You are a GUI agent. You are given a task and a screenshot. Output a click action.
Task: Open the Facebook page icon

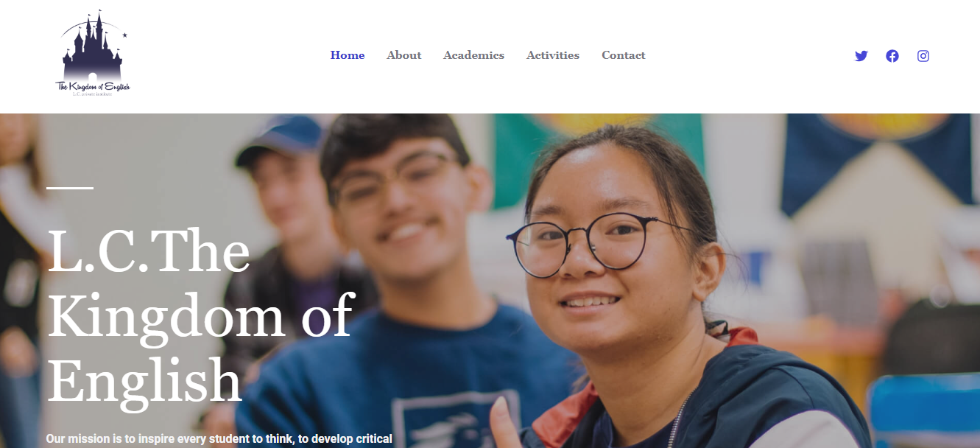892,56
